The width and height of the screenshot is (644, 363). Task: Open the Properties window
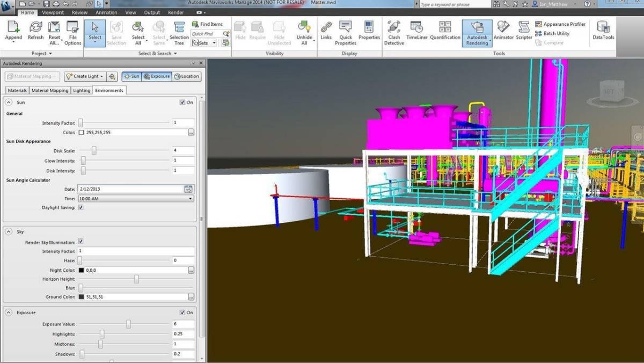pyautogui.click(x=369, y=31)
